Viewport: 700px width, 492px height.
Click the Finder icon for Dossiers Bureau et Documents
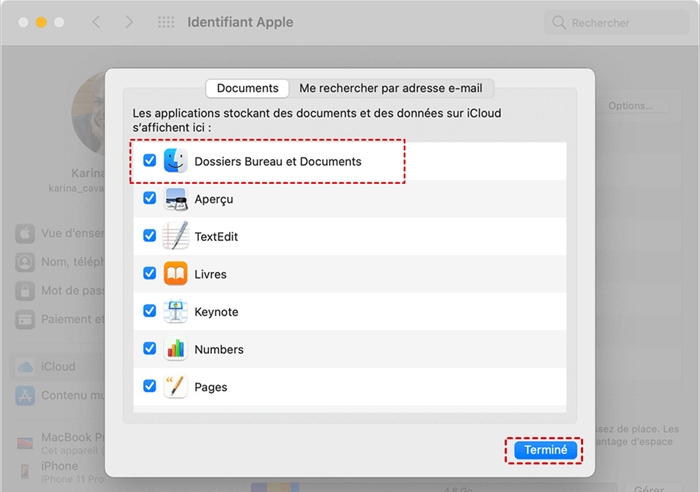[176, 161]
